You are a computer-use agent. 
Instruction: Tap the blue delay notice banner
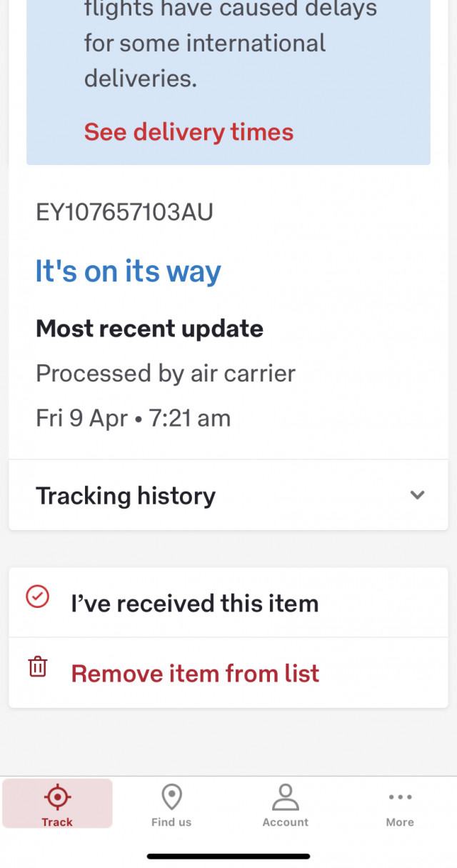228,82
